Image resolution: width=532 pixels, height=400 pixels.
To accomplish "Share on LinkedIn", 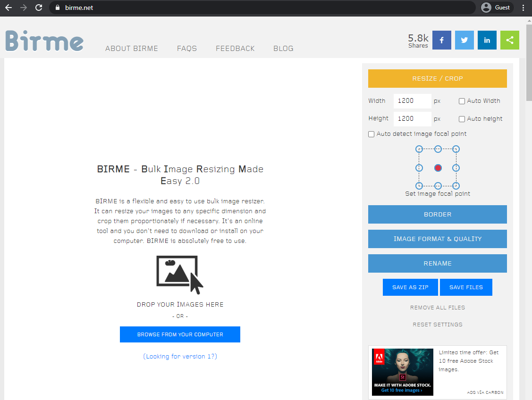I will point(487,40).
